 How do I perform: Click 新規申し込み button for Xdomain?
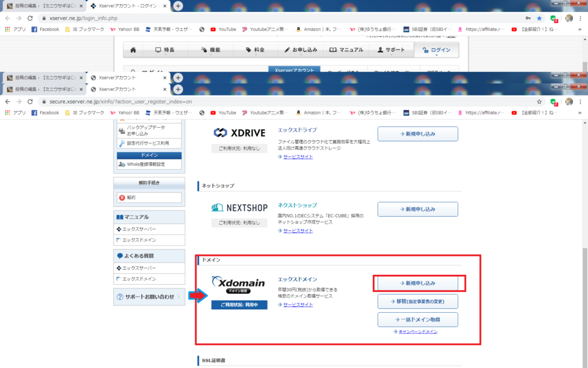pos(417,283)
